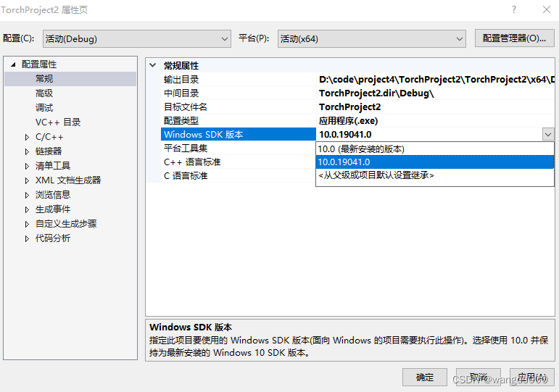Expand the C/C++ tree node arrow

(27, 137)
